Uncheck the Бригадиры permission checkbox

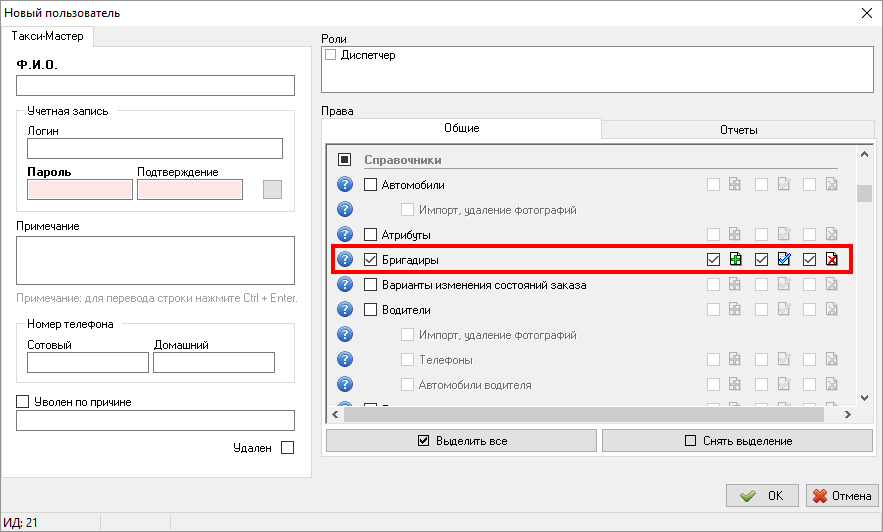[371, 260]
